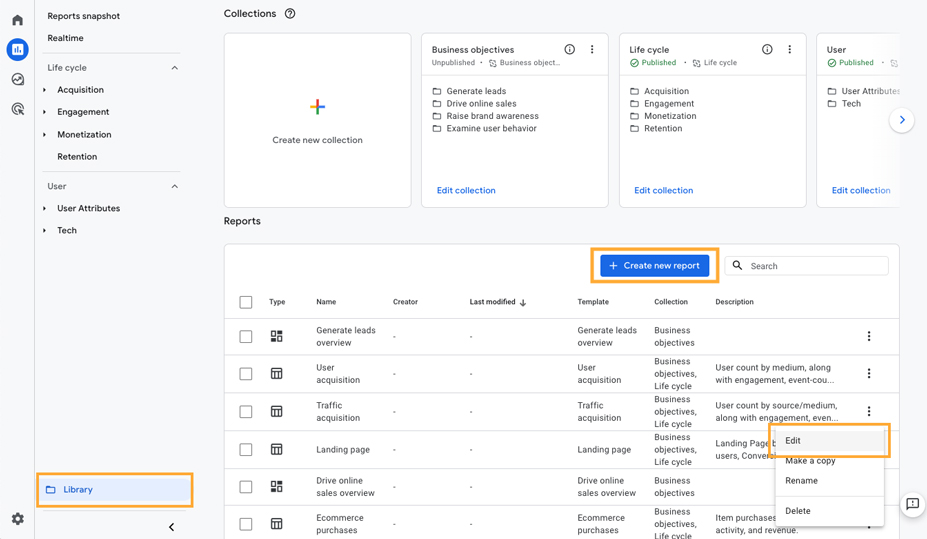Click table type icon of Landing page row

(277, 449)
